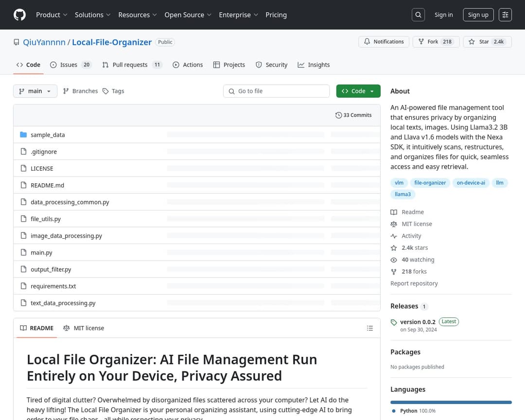Click the book icon next to Readme
Screen dimensions: 525x420
tap(394, 212)
